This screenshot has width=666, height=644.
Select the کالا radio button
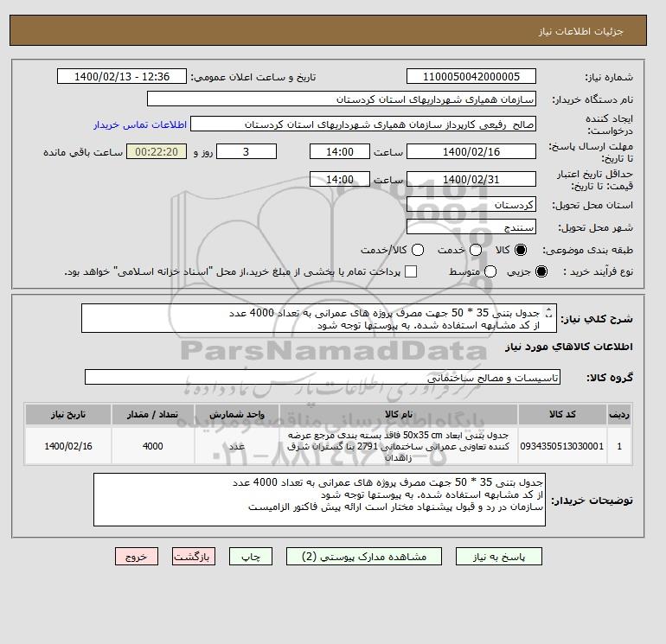(x=521, y=250)
